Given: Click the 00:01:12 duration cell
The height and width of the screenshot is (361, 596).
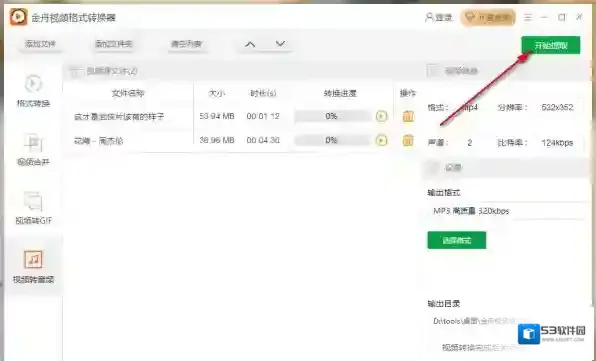Looking at the screenshot, I should click(x=263, y=116).
